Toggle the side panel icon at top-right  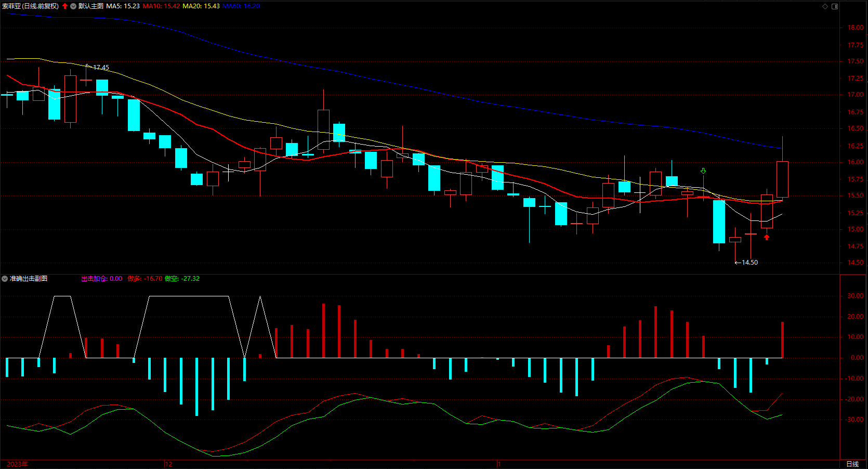[x=835, y=6]
